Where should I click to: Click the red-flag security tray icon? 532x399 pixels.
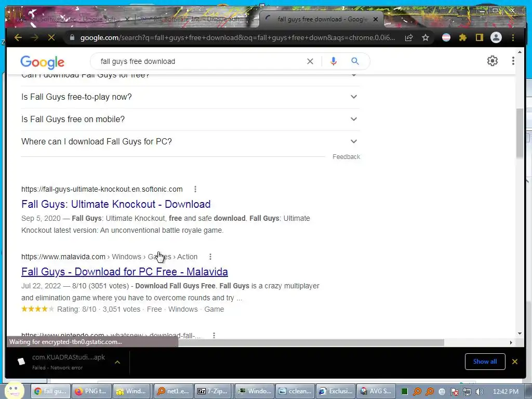tap(454, 392)
